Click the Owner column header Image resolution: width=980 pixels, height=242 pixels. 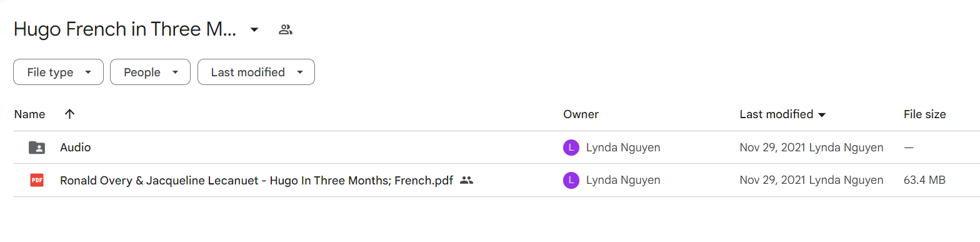[581, 114]
